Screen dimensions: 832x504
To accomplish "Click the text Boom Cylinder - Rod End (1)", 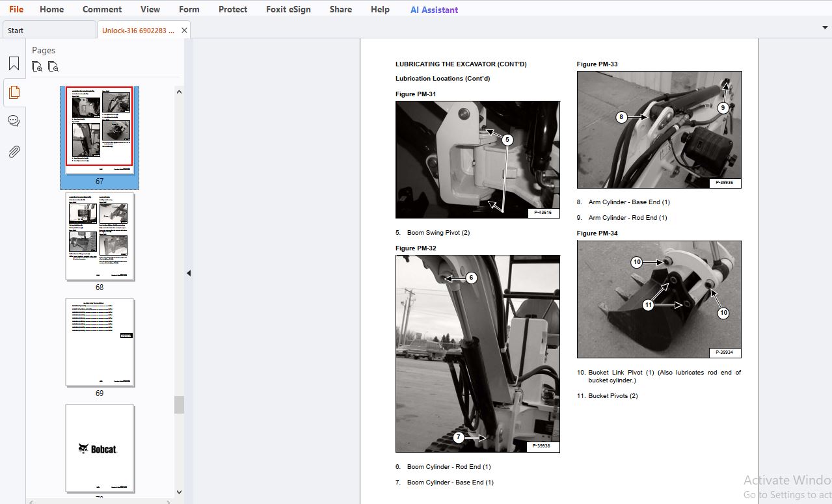I will coord(449,467).
